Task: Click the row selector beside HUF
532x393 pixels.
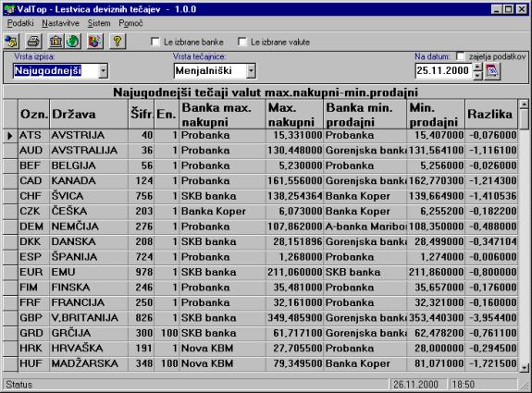Action: point(10,363)
